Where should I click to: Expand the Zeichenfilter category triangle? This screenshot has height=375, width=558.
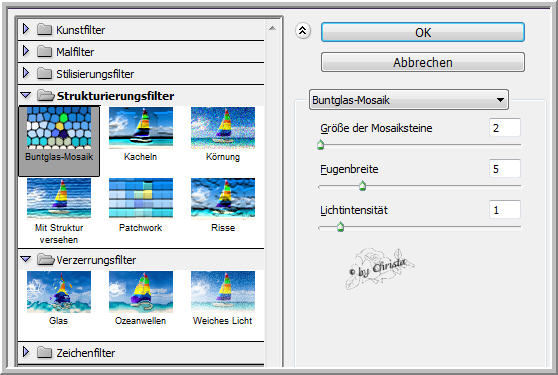pyautogui.click(x=26, y=352)
